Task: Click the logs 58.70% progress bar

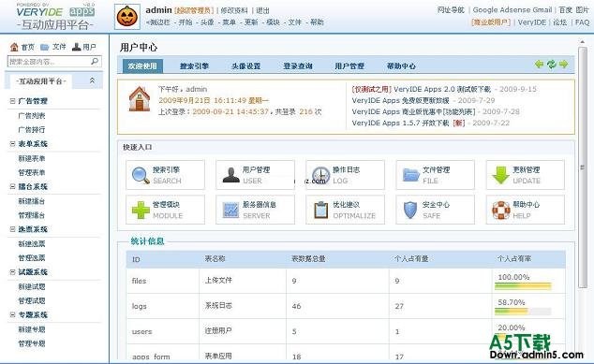Action: 523,312
